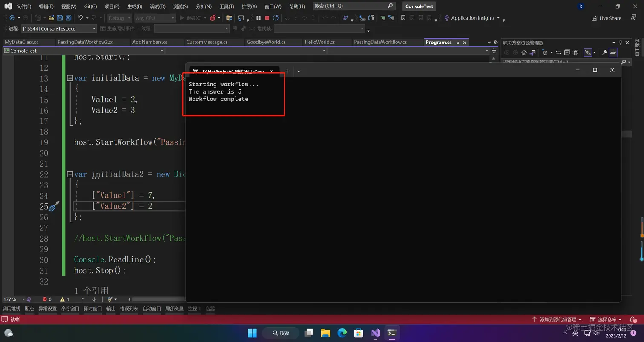Undo the last action via toolbar arrow
The height and width of the screenshot is (342, 644).
pyautogui.click(x=80, y=18)
